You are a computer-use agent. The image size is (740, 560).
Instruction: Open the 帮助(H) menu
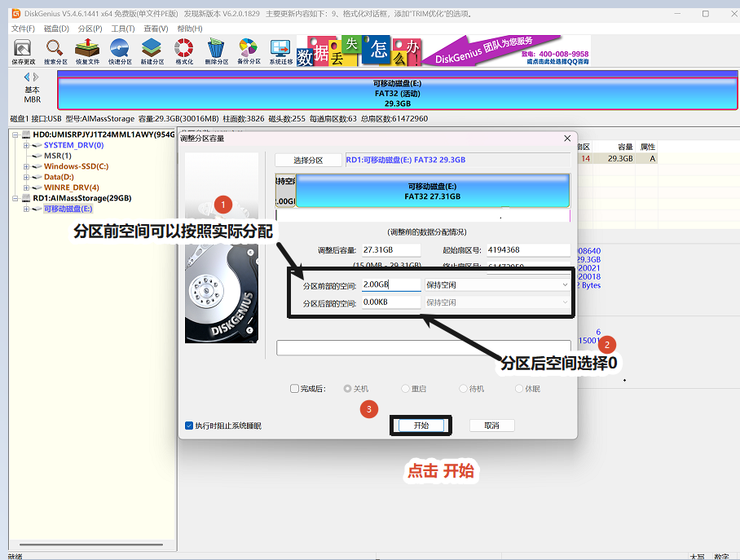190,29
